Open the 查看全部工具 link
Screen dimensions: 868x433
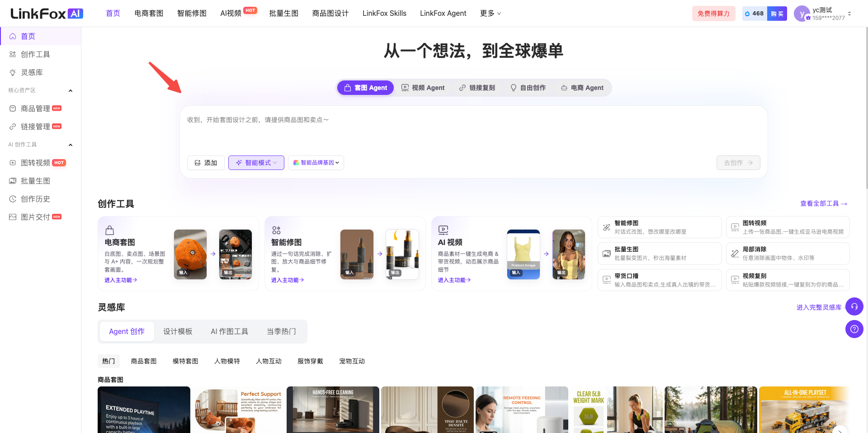coord(824,203)
